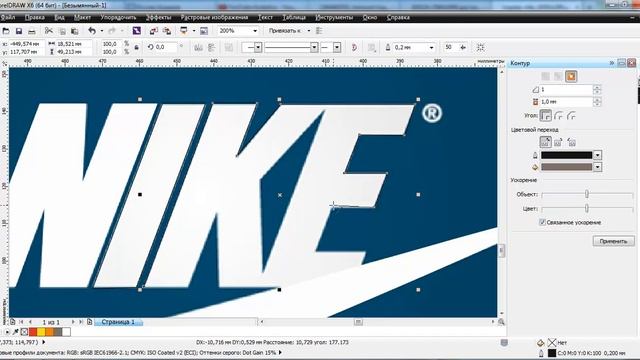Click the Print icon in the toolbar
The image size is (640, 360).
click(31, 31)
